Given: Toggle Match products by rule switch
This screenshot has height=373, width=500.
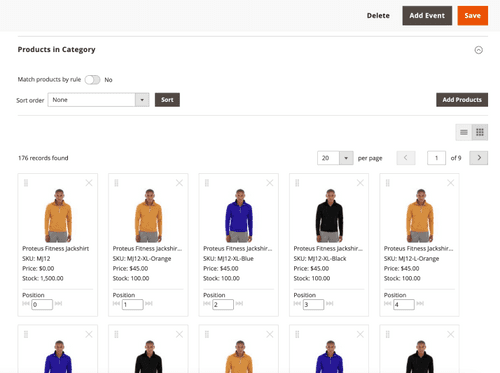Looking at the screenshot, I should (x=92, y=80).
